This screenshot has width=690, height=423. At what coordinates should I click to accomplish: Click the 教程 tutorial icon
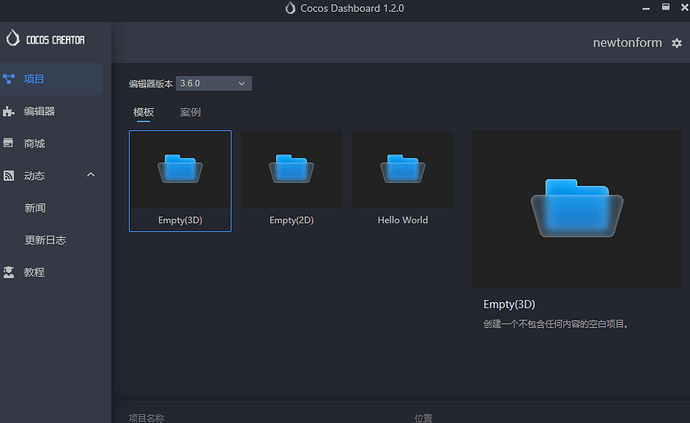click(9, 272)
